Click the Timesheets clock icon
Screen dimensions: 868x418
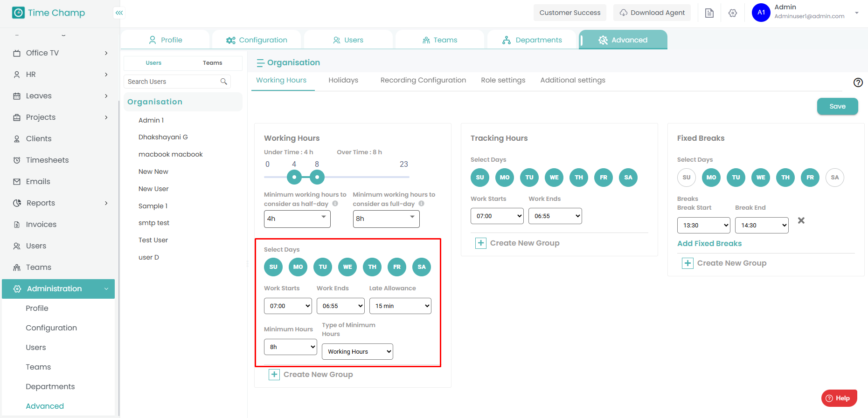tap(17, 160)
